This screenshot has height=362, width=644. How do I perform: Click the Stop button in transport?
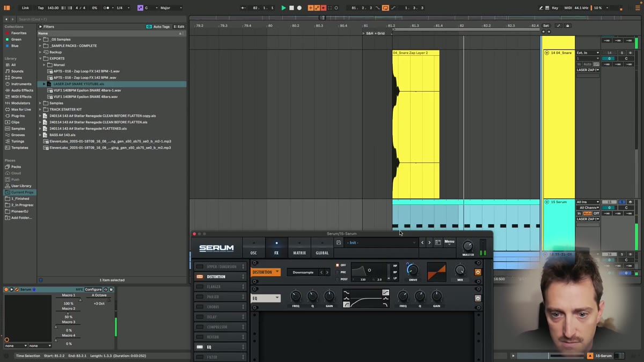tap(291, 8)
